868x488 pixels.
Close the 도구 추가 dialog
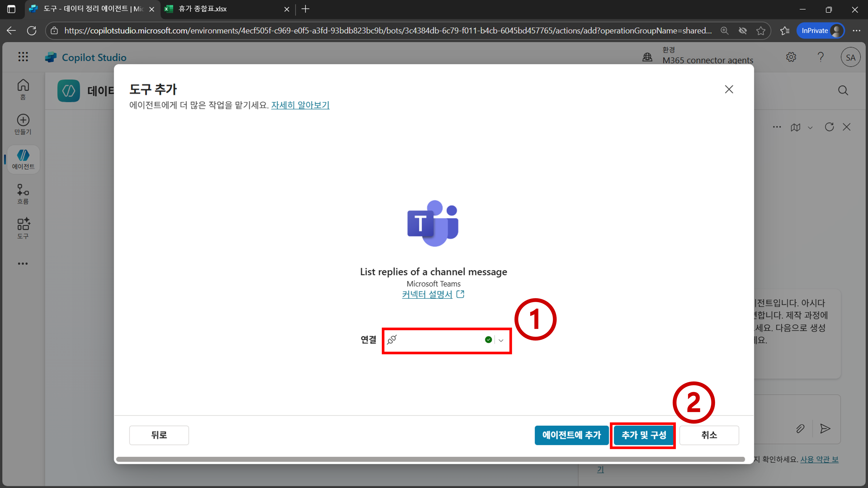[729, 89]
